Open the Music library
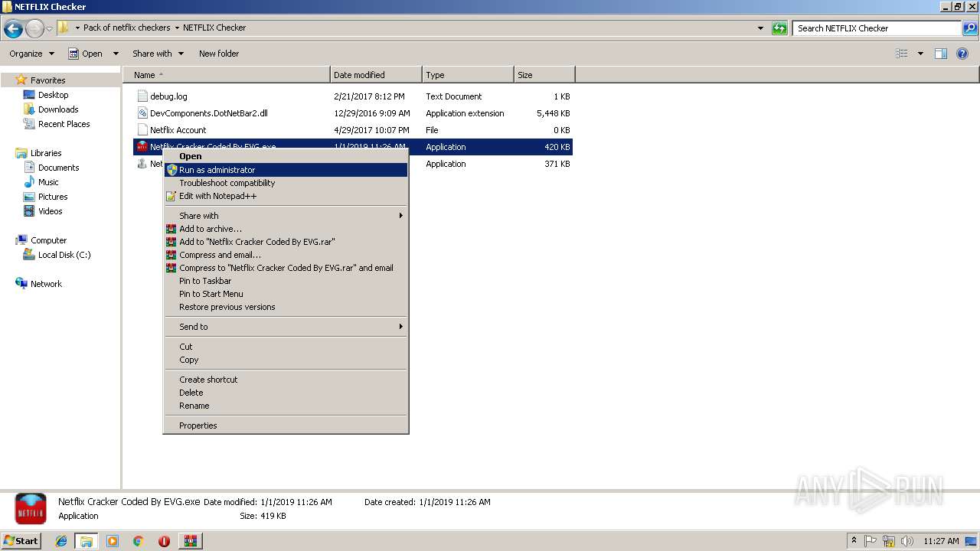Screen dimensions: 980x551 coord(48,182)
